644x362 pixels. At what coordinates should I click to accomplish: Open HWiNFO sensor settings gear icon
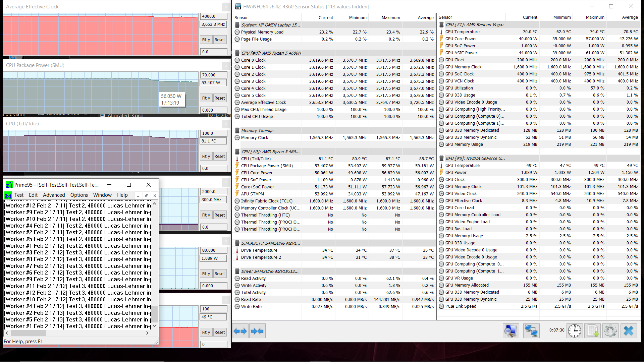point(610,331)
